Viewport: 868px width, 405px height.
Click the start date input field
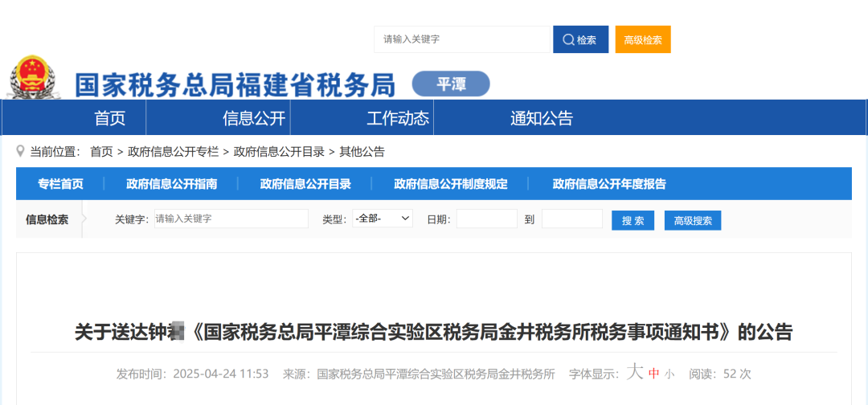[487, 219]
